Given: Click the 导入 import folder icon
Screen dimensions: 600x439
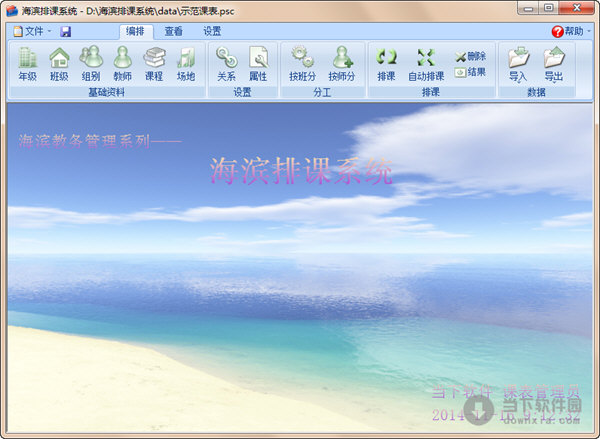Looking at the screenshot, I should click(518, 64).
